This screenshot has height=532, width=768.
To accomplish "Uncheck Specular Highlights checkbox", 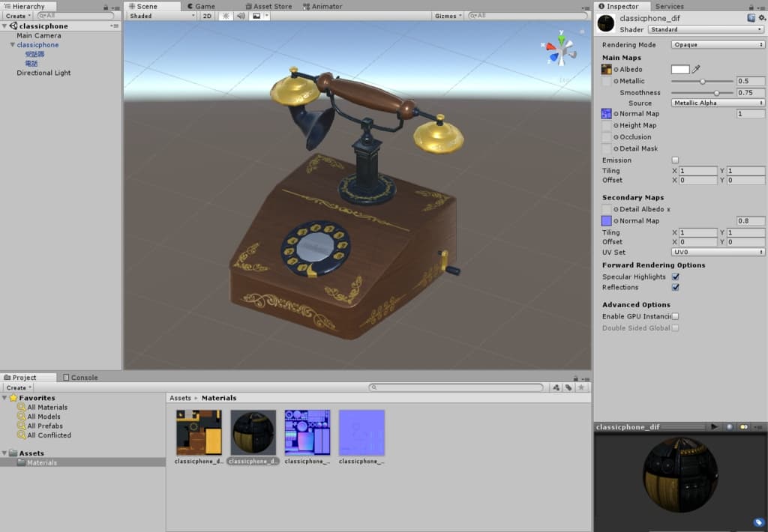I will 675,276.
